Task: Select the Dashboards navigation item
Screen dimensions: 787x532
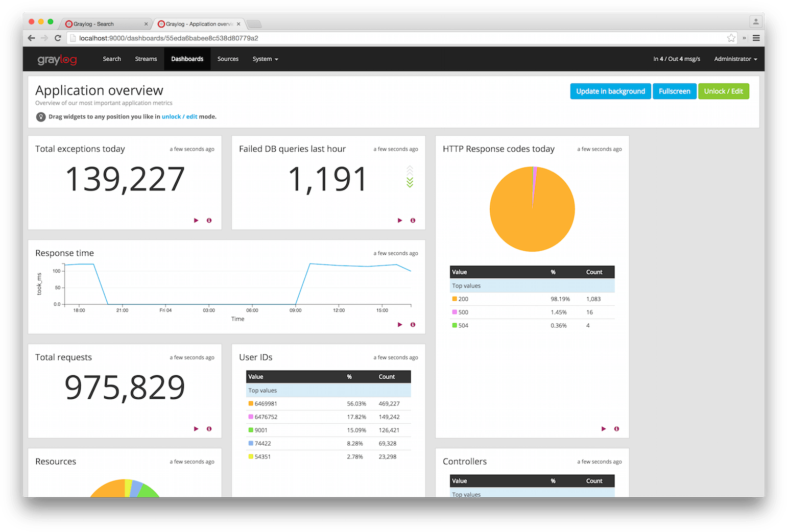Action: 187,59
